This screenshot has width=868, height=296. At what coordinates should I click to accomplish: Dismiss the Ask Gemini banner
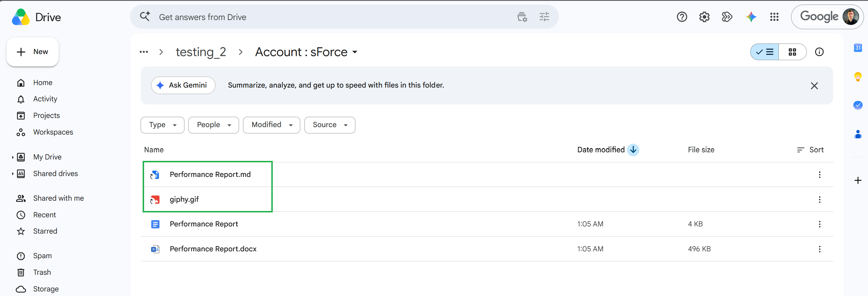coord(814,85)
